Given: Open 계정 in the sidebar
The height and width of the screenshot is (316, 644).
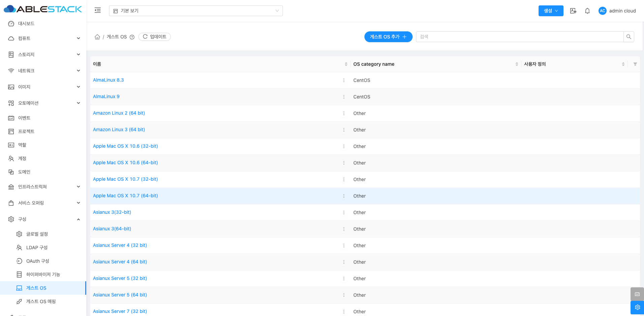Looking at the screenshot, I should coord(43,159).
